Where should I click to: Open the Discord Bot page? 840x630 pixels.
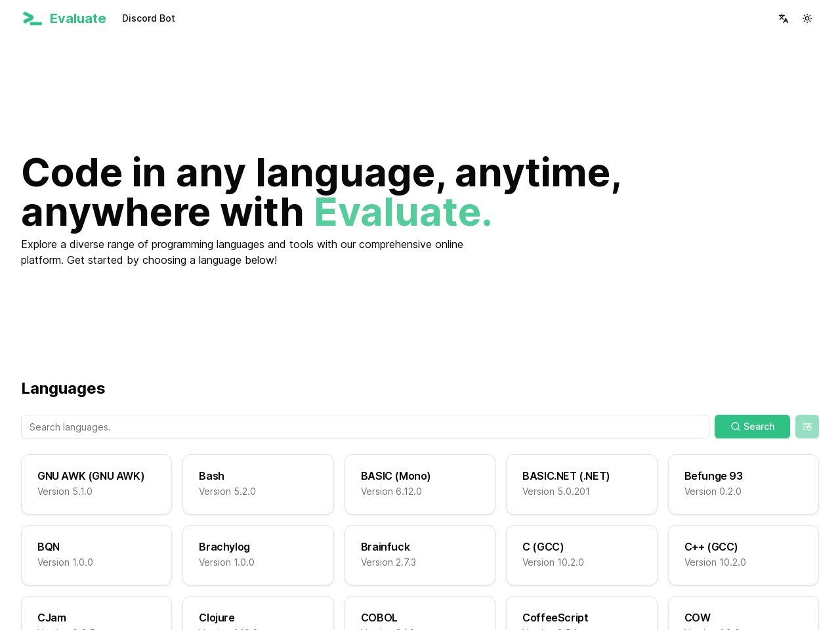[x=148, y=18]
